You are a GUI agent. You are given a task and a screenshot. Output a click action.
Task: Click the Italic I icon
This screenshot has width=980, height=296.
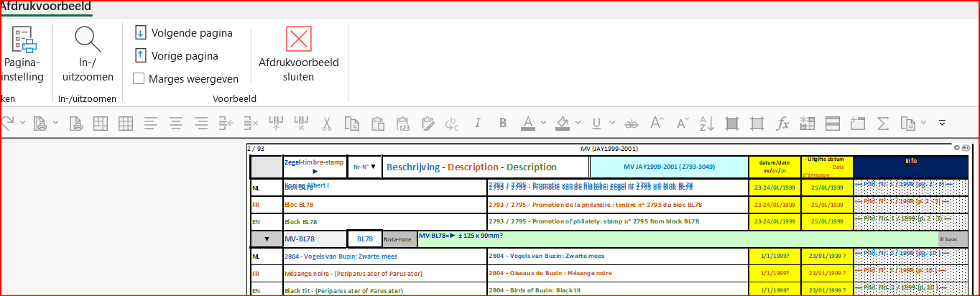pos(477,124)
